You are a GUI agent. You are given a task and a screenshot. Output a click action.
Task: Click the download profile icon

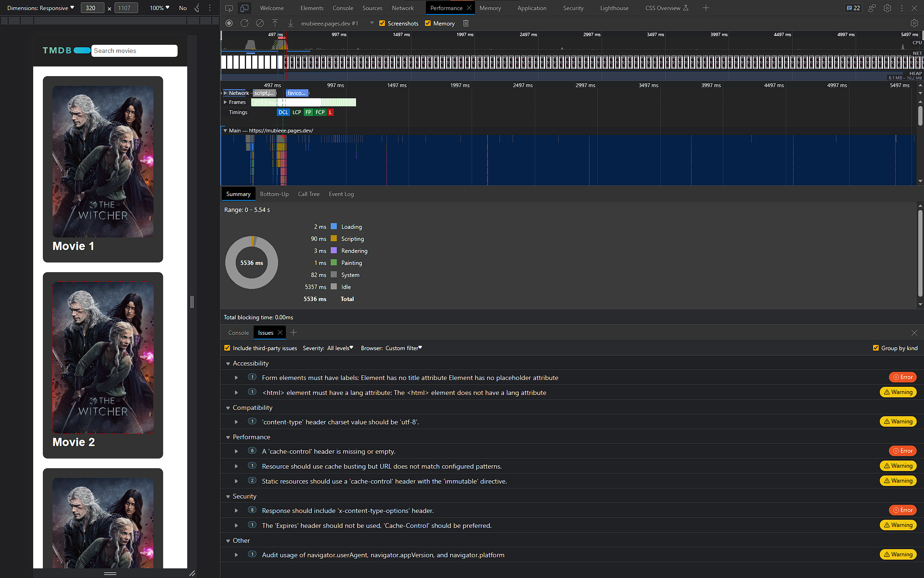coord(291,23)
